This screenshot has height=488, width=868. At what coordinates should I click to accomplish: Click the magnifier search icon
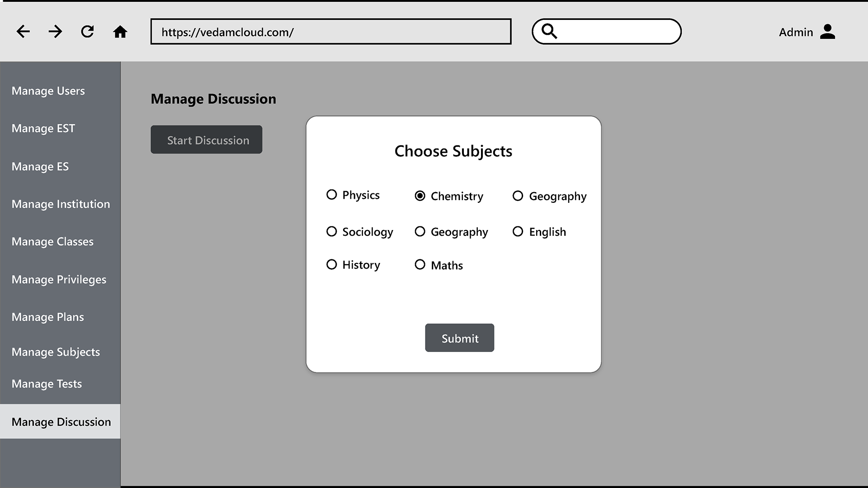549,31
